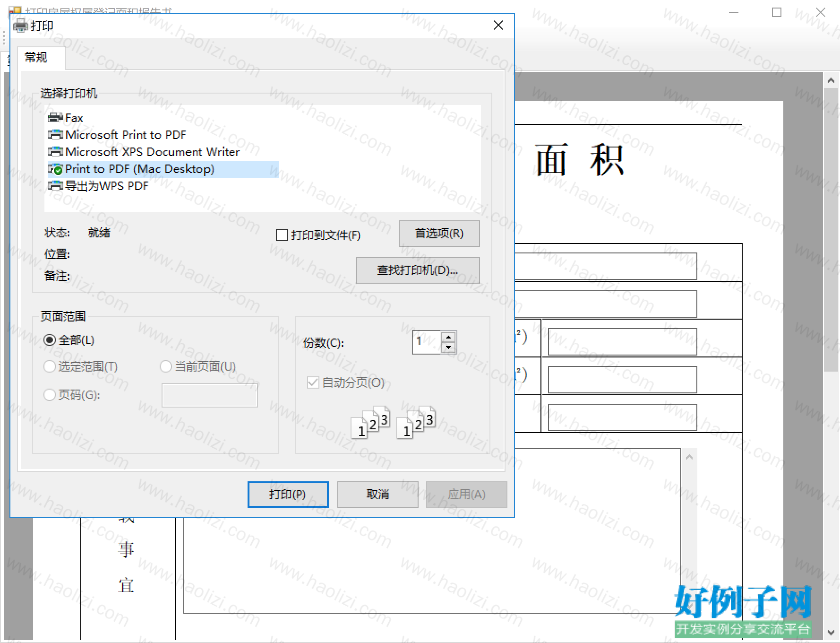Minimize the preview window

734,13
